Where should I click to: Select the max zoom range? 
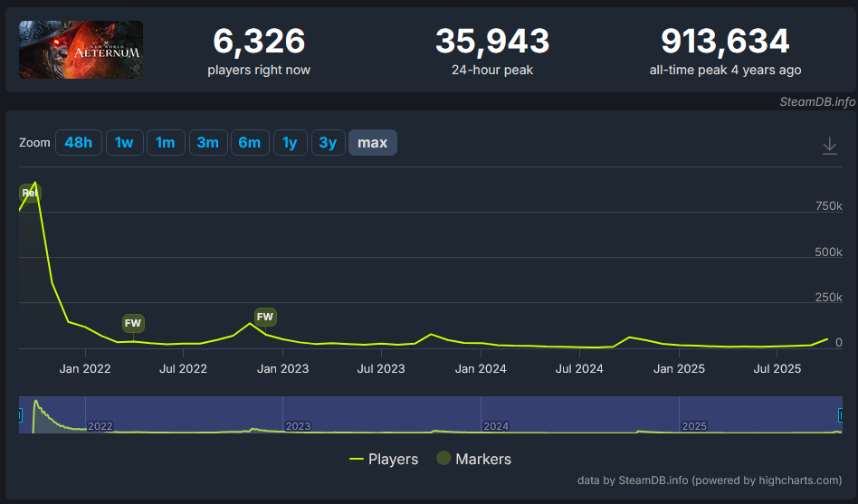click(x=373, y=143)
